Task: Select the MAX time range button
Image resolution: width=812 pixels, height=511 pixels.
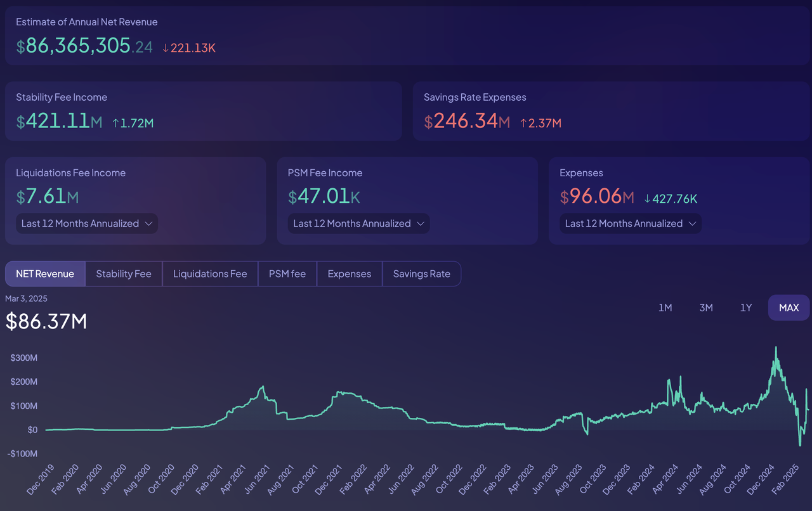Action: pyautogui.click(x=789, y=307)
